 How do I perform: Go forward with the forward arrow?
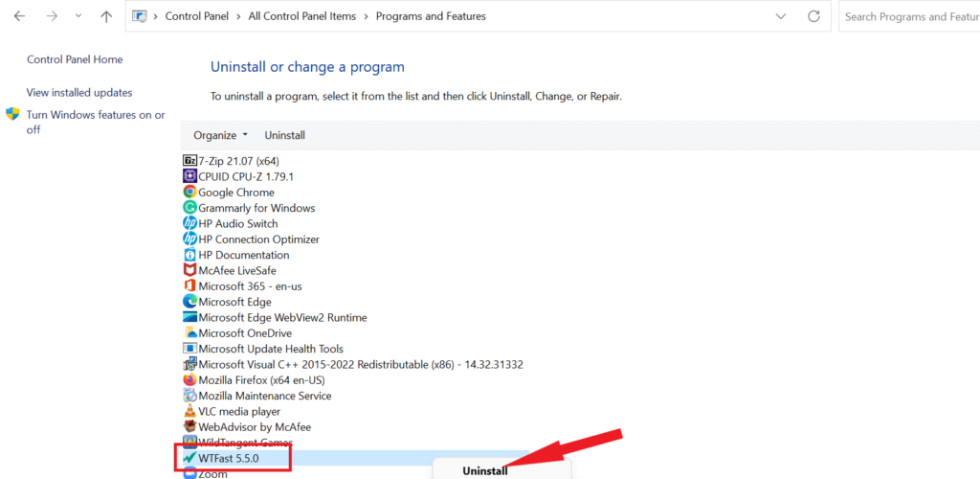point(53,17)
